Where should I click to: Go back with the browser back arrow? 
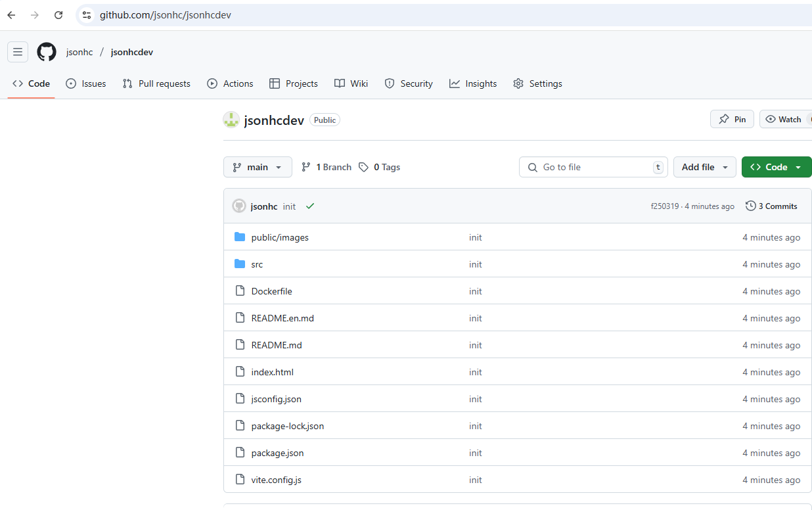(x=11, y=15)
